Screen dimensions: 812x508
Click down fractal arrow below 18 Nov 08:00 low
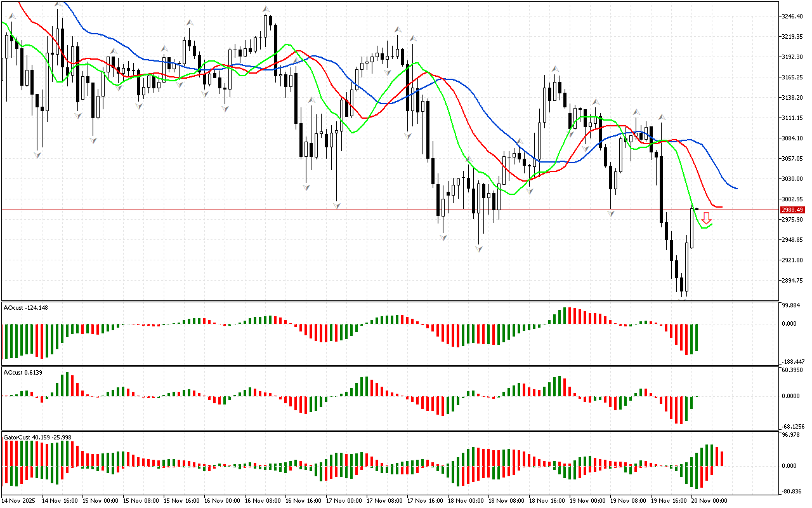[x=480, y=249]
